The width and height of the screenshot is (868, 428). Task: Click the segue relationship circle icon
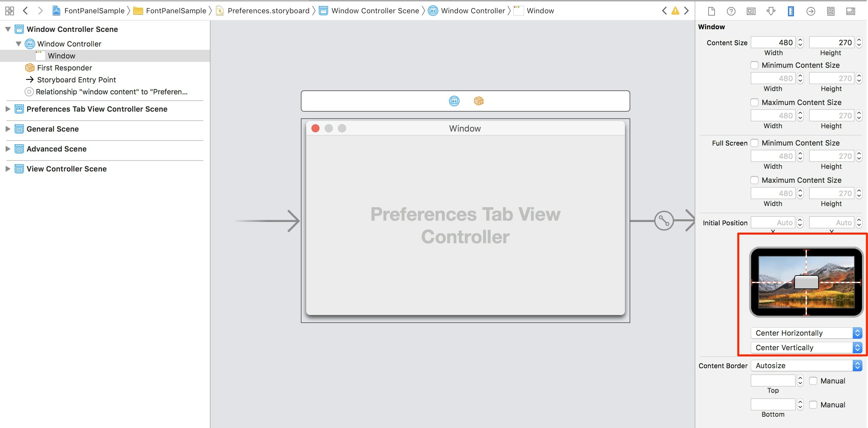(x=664, y=221)
